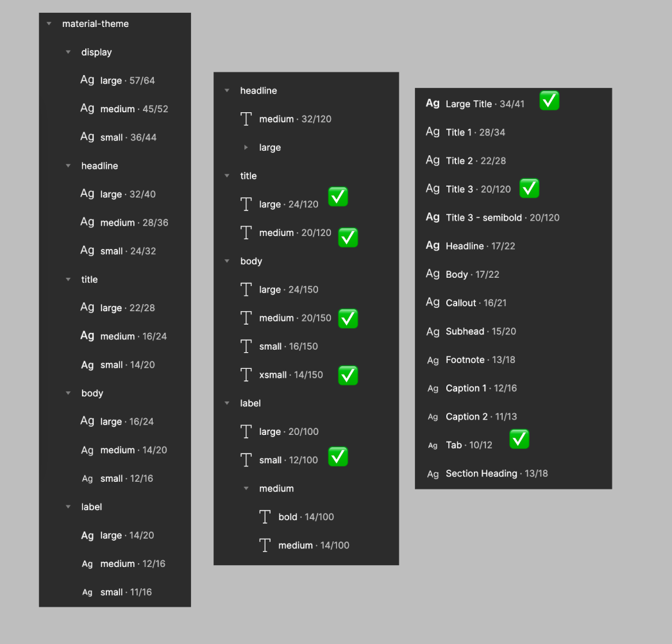The image size is (672, 644).
Task: Collapse the material-theme group
Action: coord(49,24)
